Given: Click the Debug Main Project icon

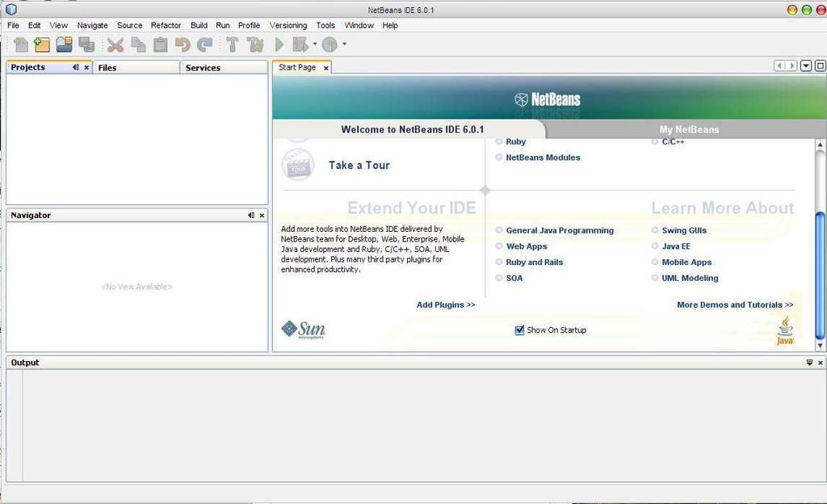Looking at the screenshot, I should click(300, 44).
